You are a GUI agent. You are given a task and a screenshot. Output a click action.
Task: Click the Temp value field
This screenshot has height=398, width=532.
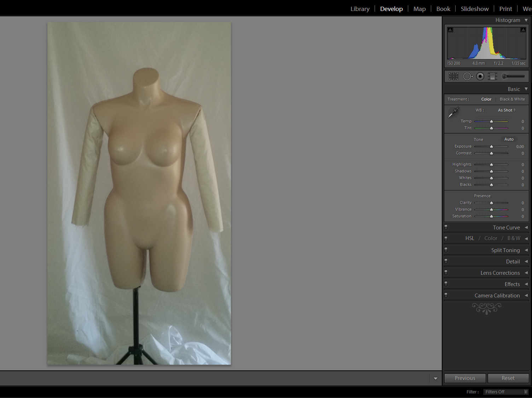(522, 121)
